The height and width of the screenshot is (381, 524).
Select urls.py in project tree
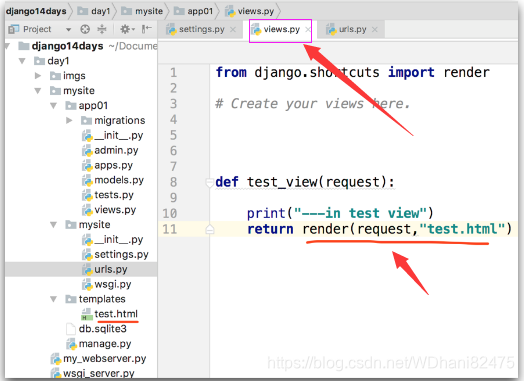pos(111,269)
